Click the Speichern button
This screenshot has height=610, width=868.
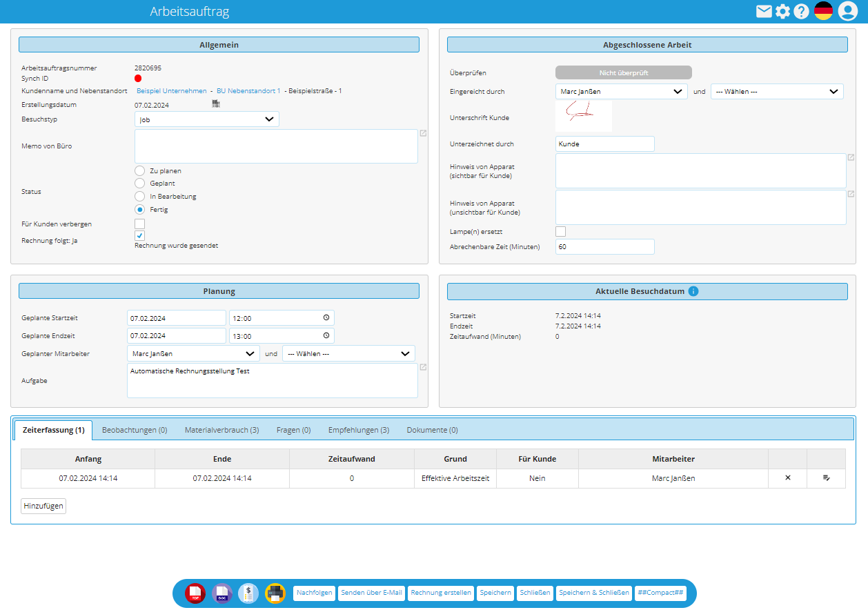point(495,593)
